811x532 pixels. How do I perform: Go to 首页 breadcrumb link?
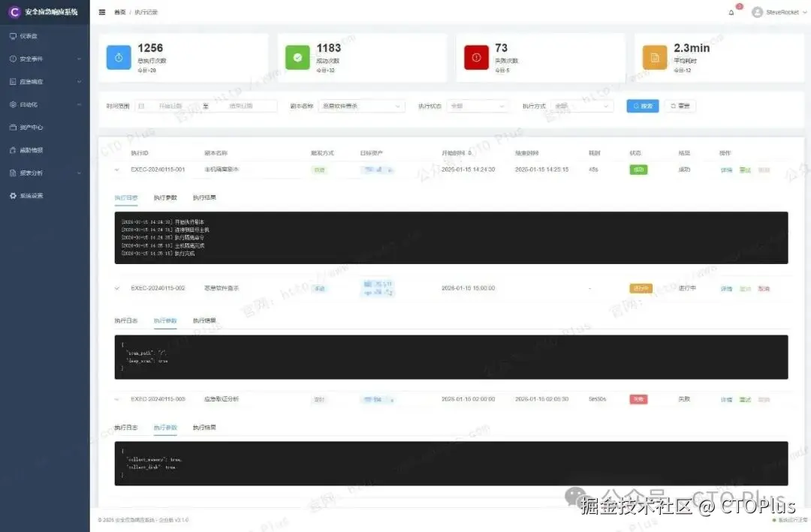120,13
